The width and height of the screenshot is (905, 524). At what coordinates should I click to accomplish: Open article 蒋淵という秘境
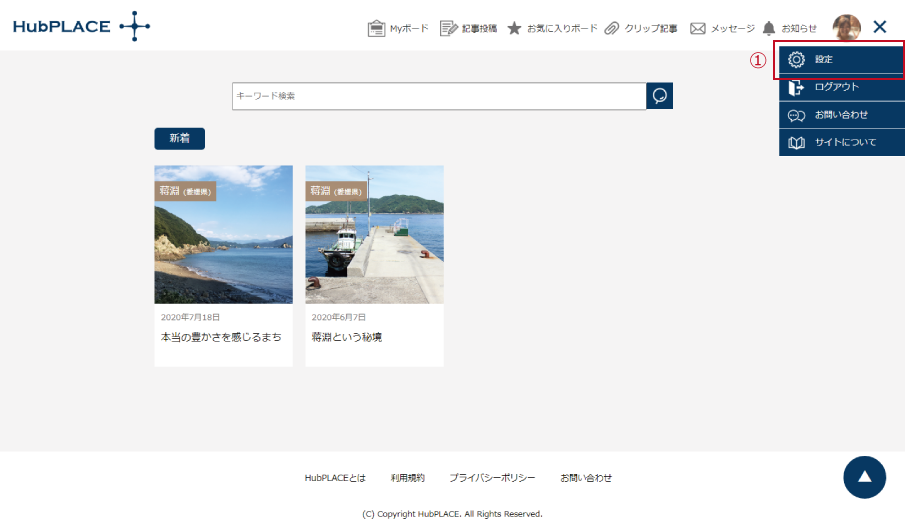[x=347, y=337]
